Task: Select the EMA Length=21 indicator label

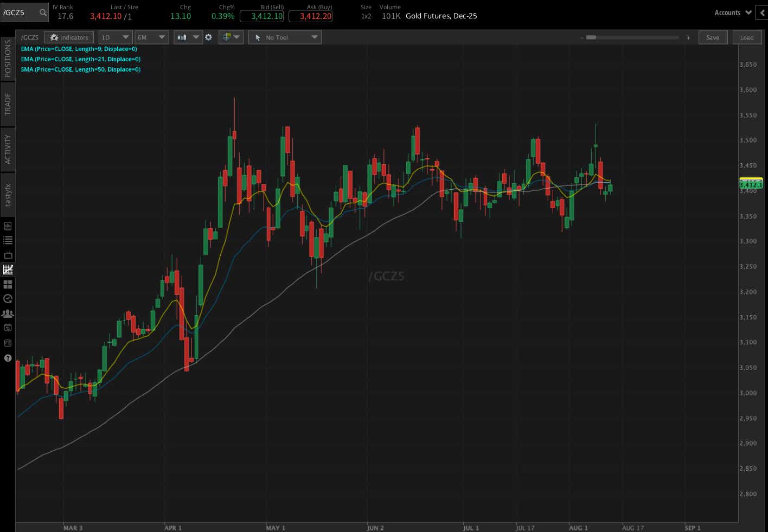Action: (x=80, y=59)
